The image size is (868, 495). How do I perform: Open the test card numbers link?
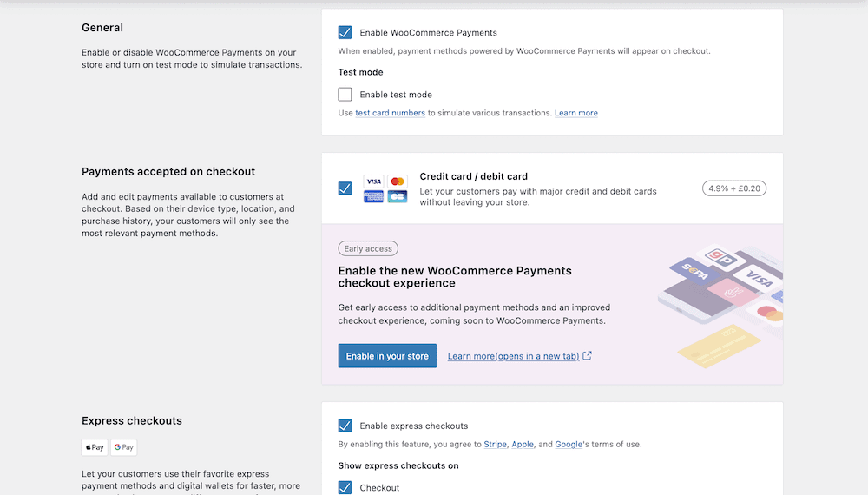[390, 113]
